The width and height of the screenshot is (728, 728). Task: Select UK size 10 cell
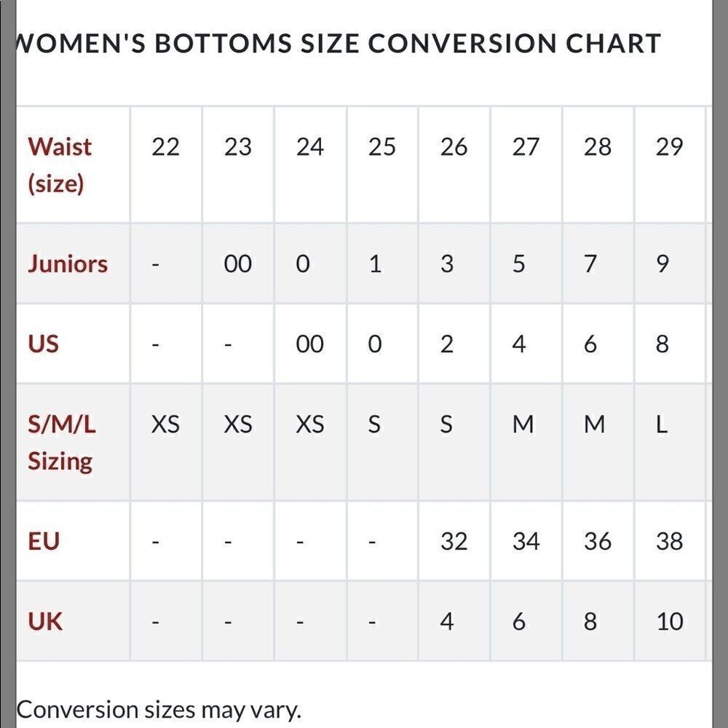pos(670,621)
